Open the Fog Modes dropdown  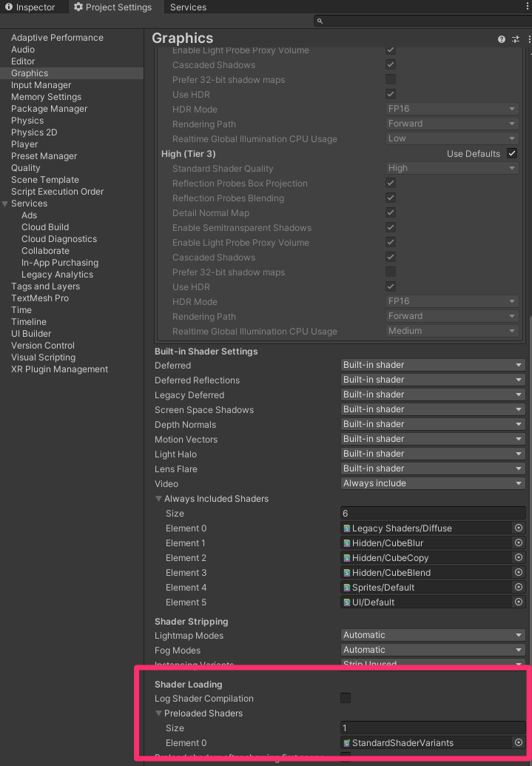432,650
